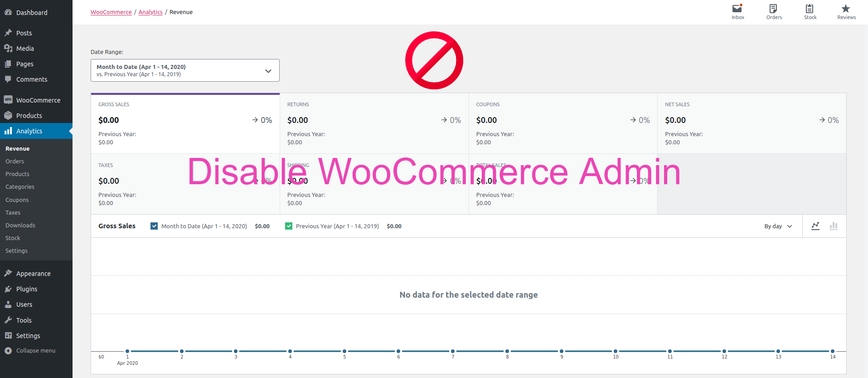Image resolution: width=868 pixels, height=378 pixels.
Task: Click the Media icon in sidebar
Action: click(8, 48)
